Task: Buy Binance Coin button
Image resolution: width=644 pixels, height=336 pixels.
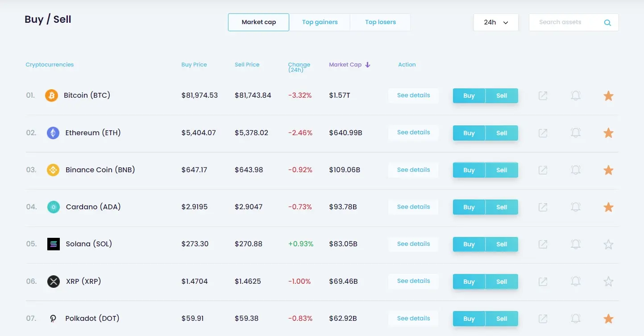Action: click(x=469, y=170)
